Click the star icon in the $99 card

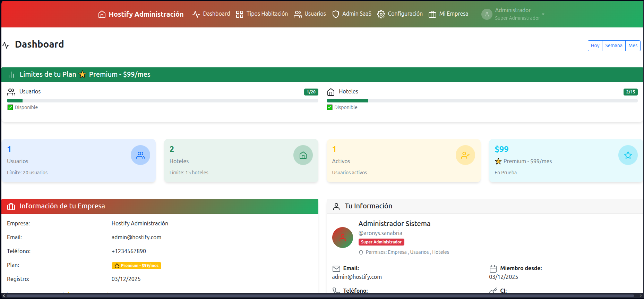628,155
